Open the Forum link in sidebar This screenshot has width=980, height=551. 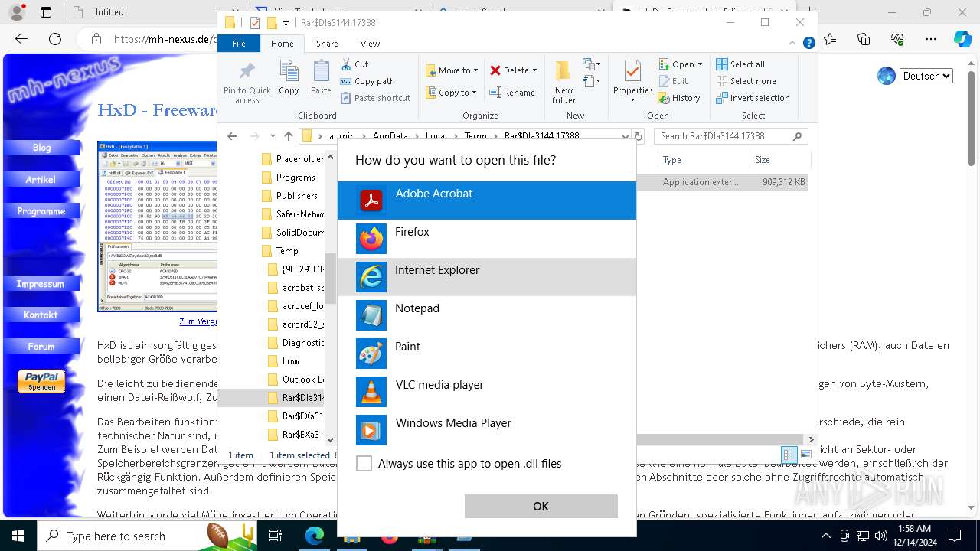[x=41, y=347]
